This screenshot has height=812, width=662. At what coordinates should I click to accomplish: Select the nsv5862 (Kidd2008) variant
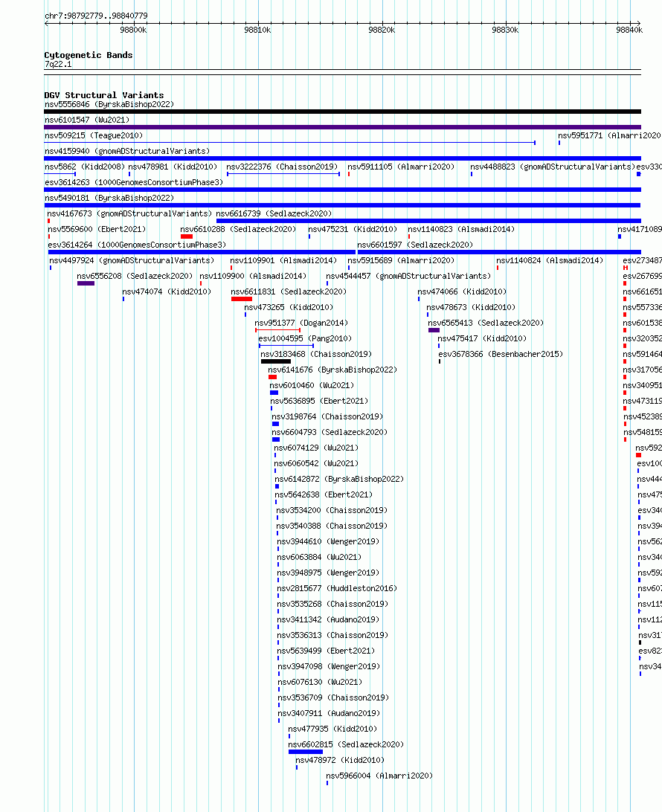[x=85, y=167]
